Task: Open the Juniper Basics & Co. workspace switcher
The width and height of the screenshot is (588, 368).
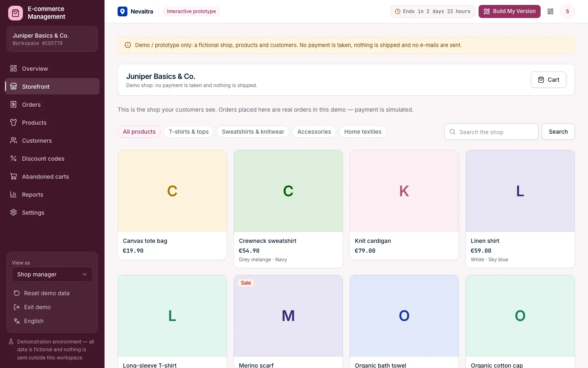Action: [52, 39]
